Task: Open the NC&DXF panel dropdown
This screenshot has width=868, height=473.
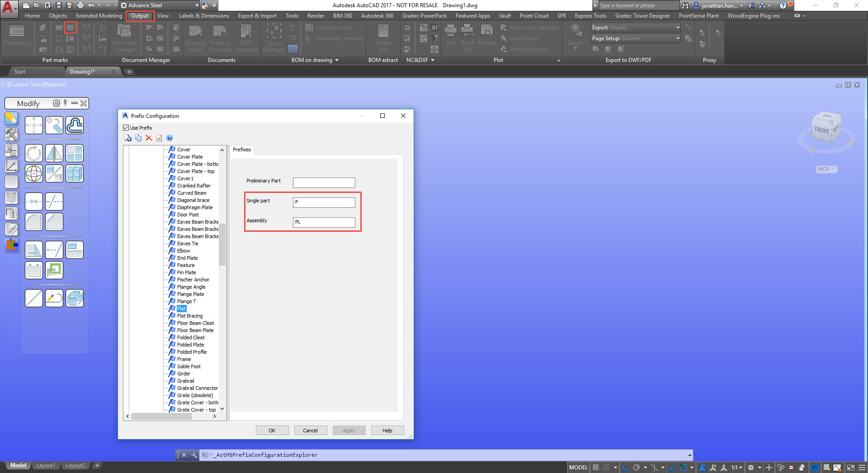Action: 432,60
